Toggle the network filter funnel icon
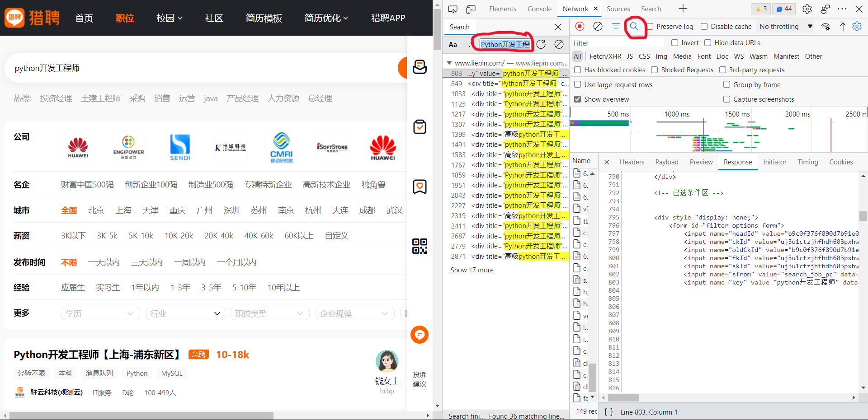The height and width of the screenshot is (420, 868). [x=616, y=26]
